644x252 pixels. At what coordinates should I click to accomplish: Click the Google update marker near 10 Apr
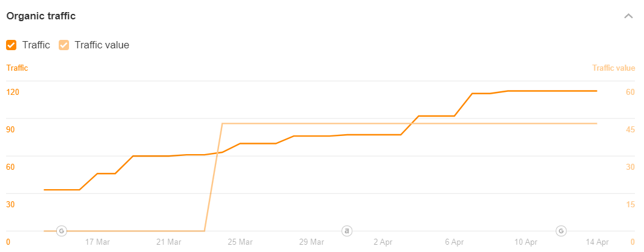tap(561, 230)
